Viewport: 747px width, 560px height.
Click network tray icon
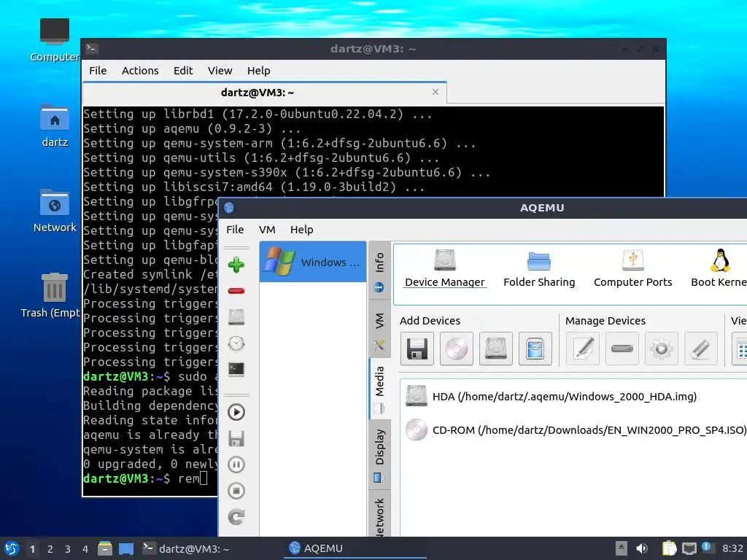coord(689,548)
